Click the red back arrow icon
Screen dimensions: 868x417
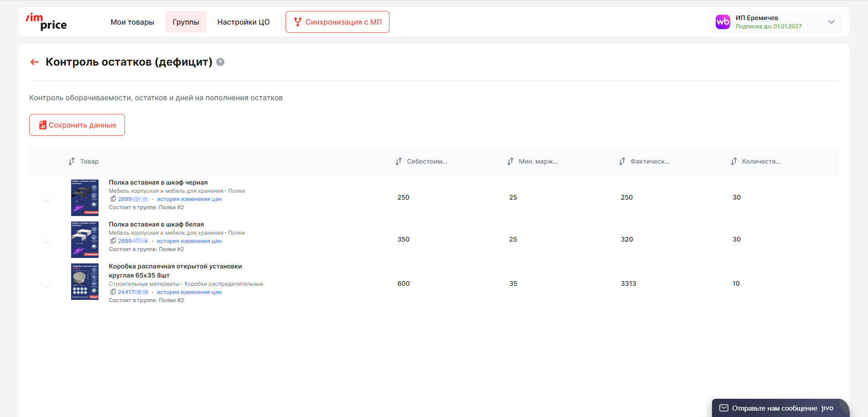click(35, 62)
